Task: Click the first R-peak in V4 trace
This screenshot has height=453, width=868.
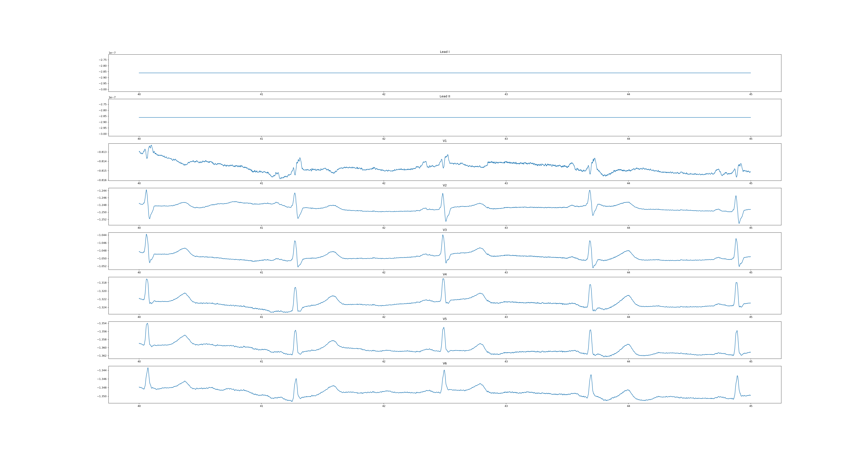Action: 147,279
